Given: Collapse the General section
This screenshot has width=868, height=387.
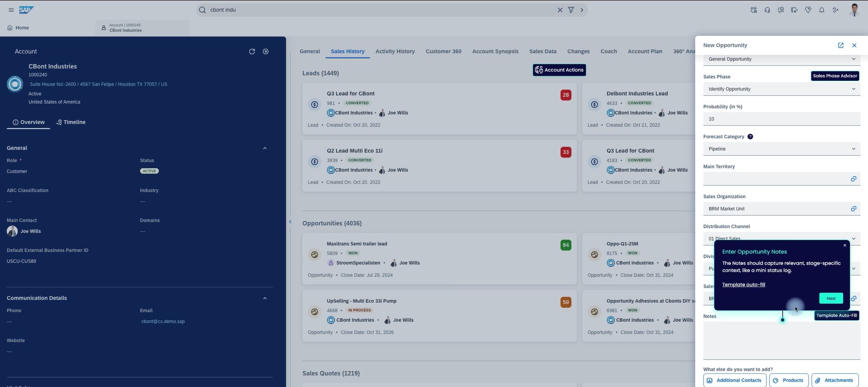Looking at the screenshot, I should click(x=265, y=148).
